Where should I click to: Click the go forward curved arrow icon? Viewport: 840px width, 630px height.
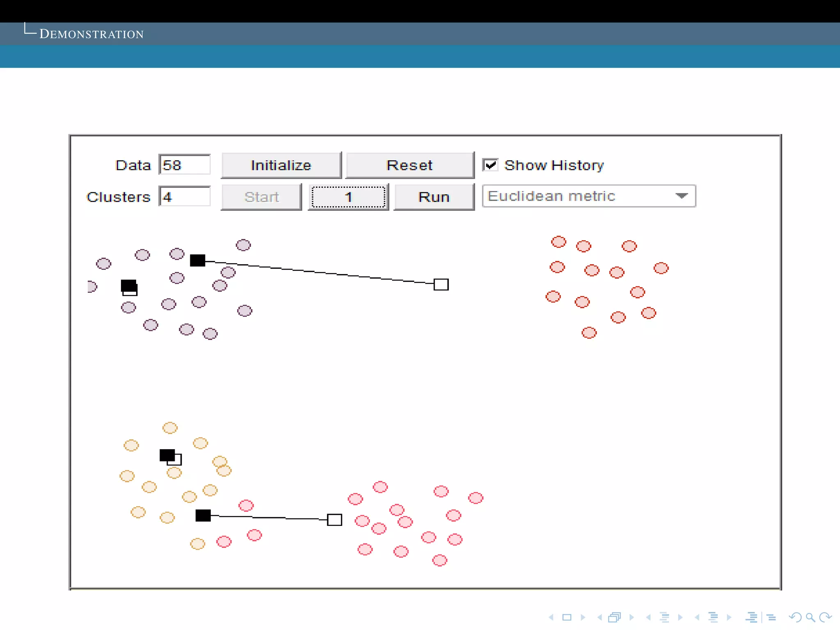(825, 617)
